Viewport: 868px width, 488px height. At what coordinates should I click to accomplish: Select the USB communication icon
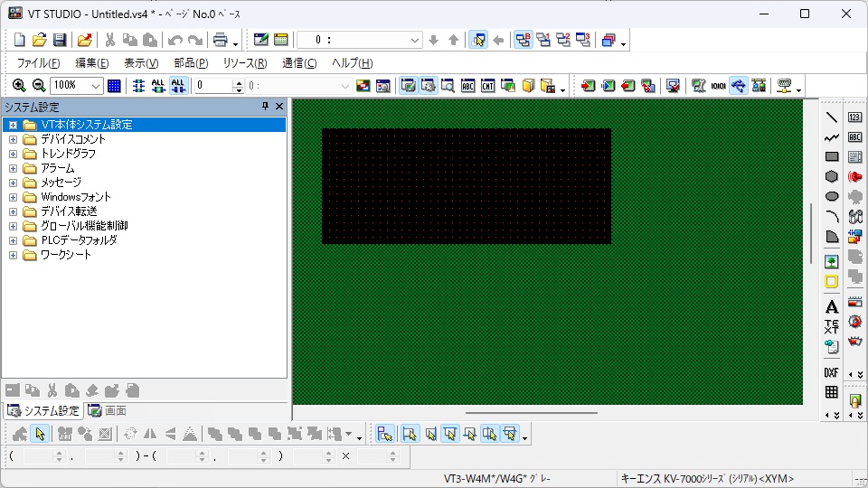[x=739, y=86]
